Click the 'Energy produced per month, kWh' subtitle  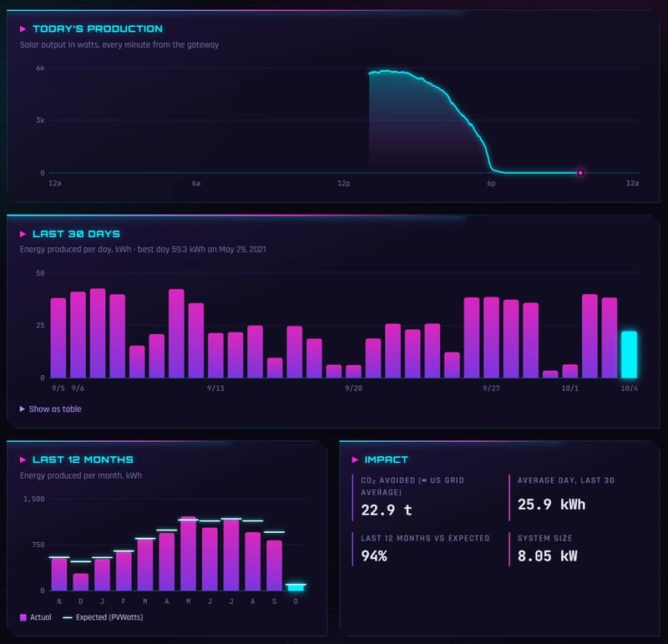[81, 475]
